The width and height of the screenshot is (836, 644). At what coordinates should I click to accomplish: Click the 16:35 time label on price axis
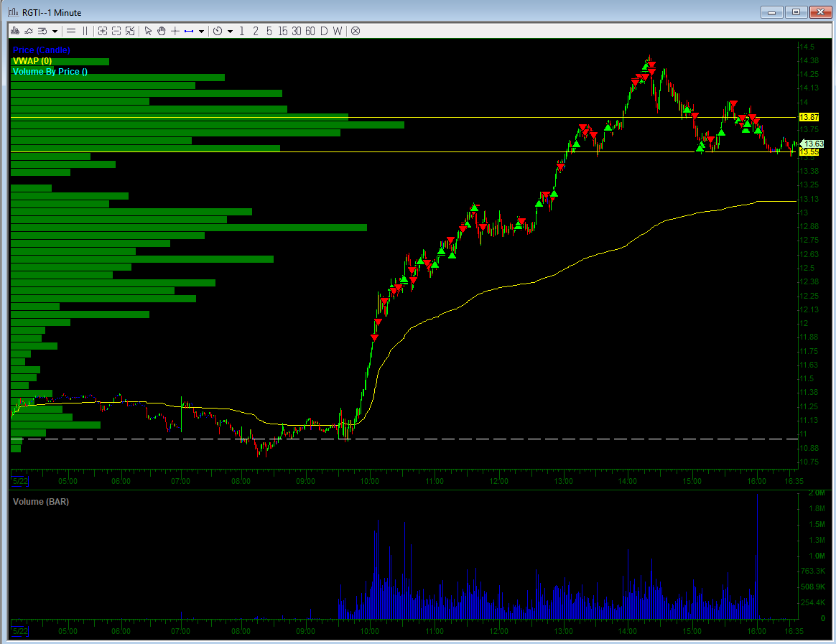coord(794,481)
